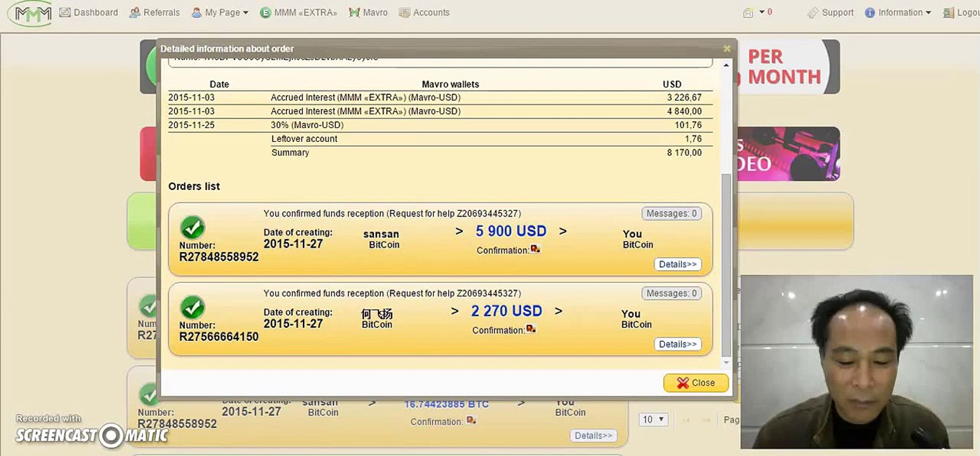Open Details for order R27848558952 in dialog
The width and height of the screenshot is (980, 456).
click(x=678, y=264)
